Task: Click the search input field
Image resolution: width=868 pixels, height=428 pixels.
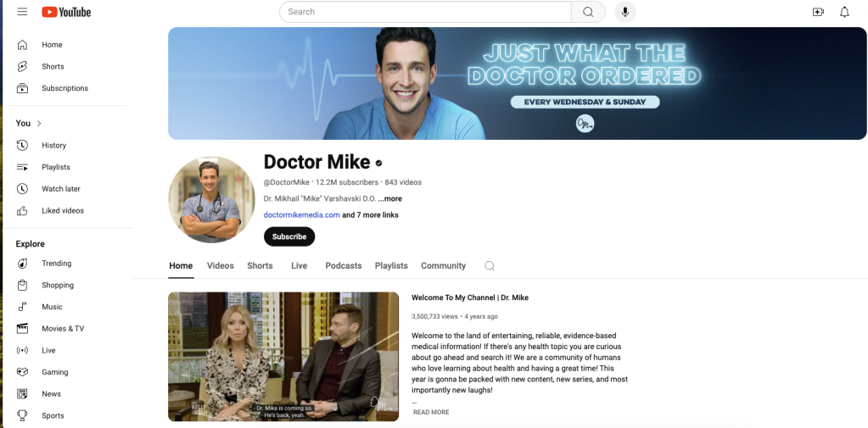Action: click(x=425, y=12)
